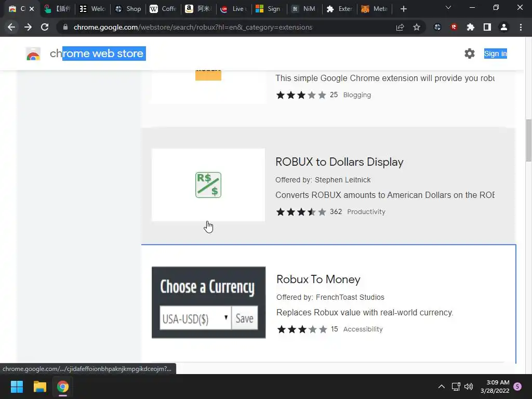Share this page via share icon
Screen dimensions: 532x399
pos(400,27)
